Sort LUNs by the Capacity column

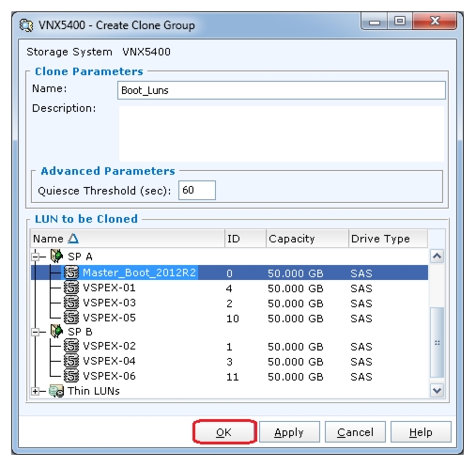coord(307,239)
